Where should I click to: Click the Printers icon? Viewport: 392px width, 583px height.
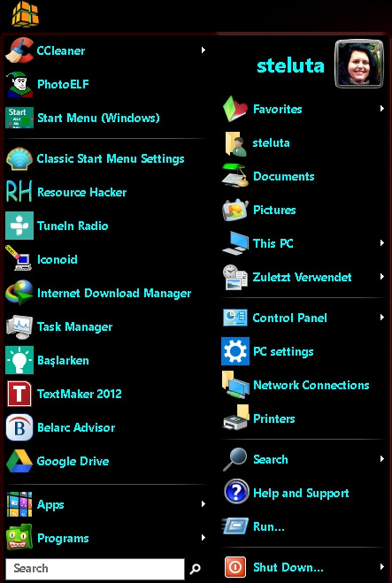[235, 418]
